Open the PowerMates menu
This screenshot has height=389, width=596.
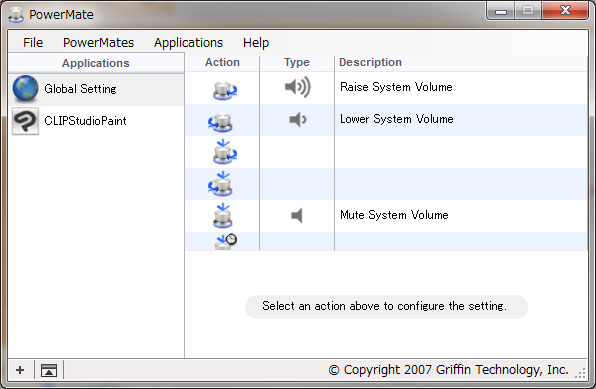point(98,43)
